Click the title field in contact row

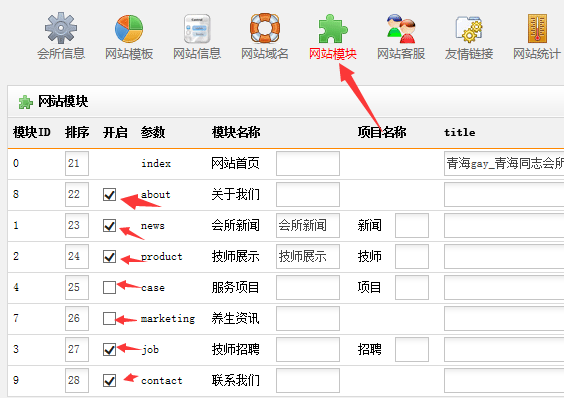point(504,380)
